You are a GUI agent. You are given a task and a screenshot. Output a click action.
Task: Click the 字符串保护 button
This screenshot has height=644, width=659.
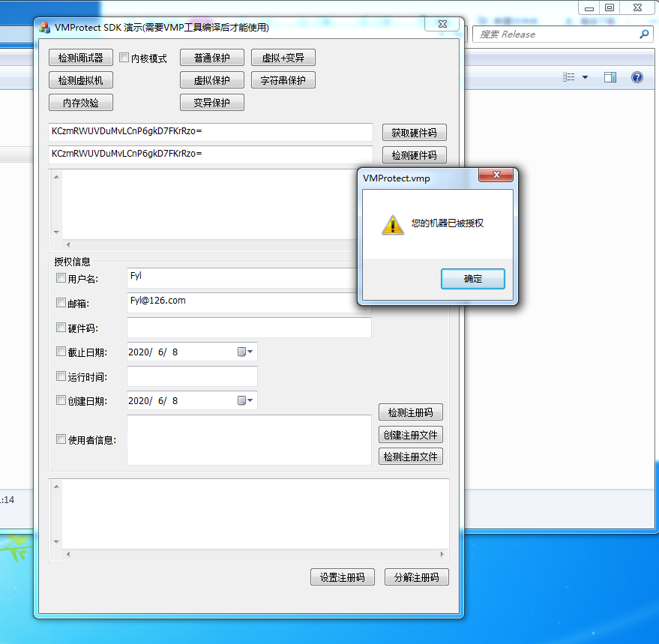tap(283, 80)
